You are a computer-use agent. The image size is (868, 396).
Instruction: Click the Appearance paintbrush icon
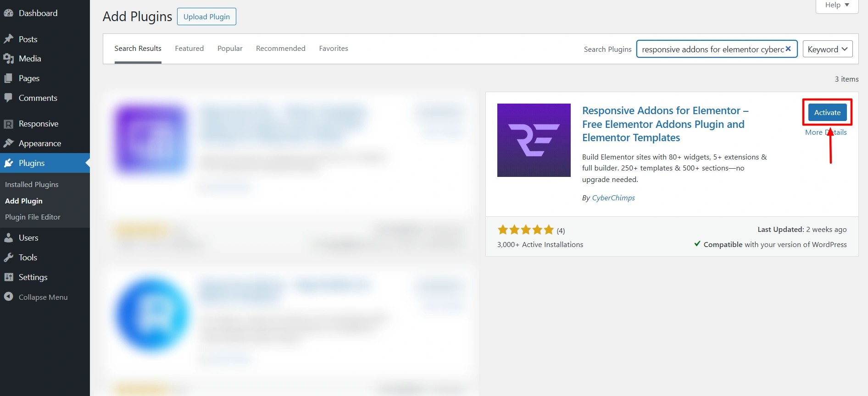(8, 143)
